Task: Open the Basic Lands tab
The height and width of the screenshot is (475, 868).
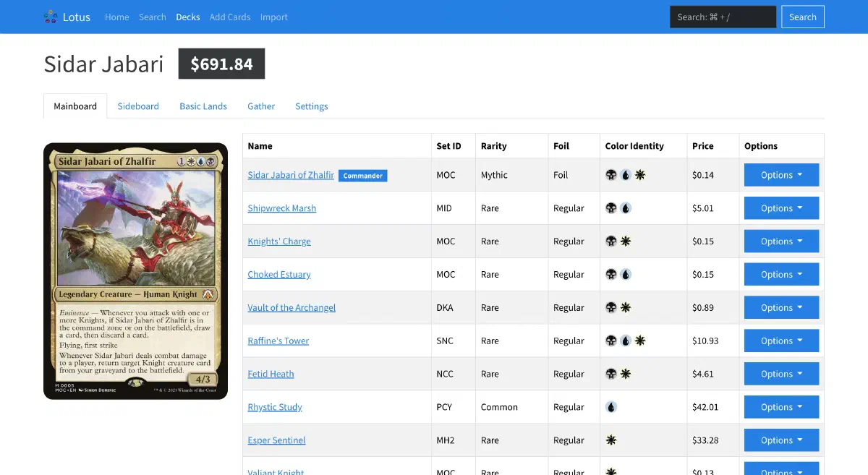Action: coord(203,106)
